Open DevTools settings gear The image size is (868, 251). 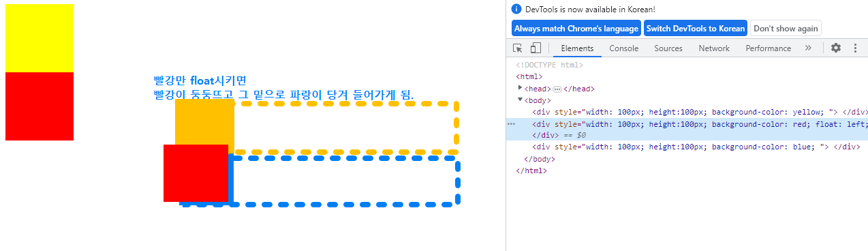click(836, 48)
